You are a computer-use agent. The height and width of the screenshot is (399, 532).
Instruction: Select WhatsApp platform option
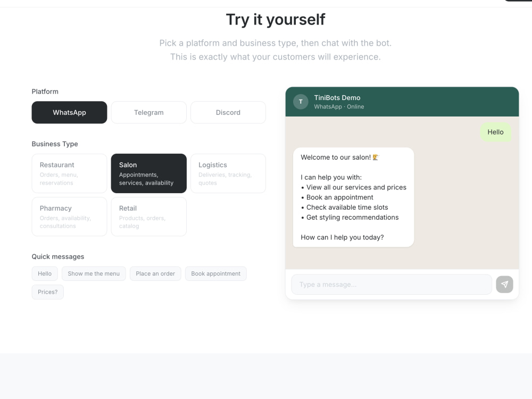(69, 112)
